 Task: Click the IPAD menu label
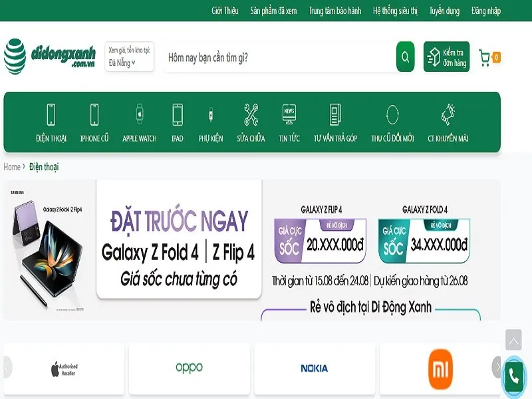coord(178,138)
